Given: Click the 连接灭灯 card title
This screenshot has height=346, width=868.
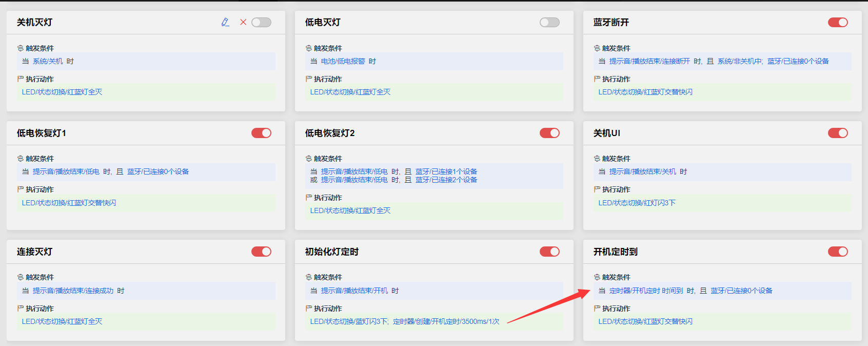Looking at the screenshot, I should click(34, 252).
